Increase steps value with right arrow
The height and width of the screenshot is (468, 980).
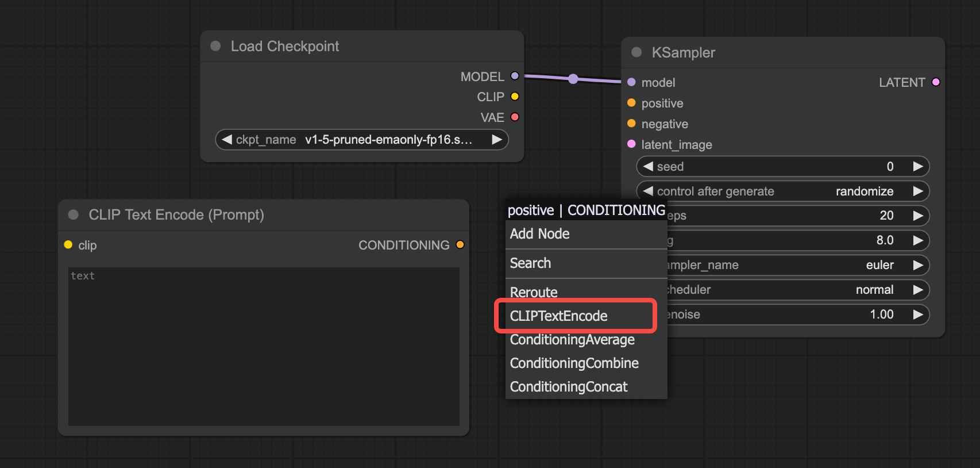[x=918, y=216]
